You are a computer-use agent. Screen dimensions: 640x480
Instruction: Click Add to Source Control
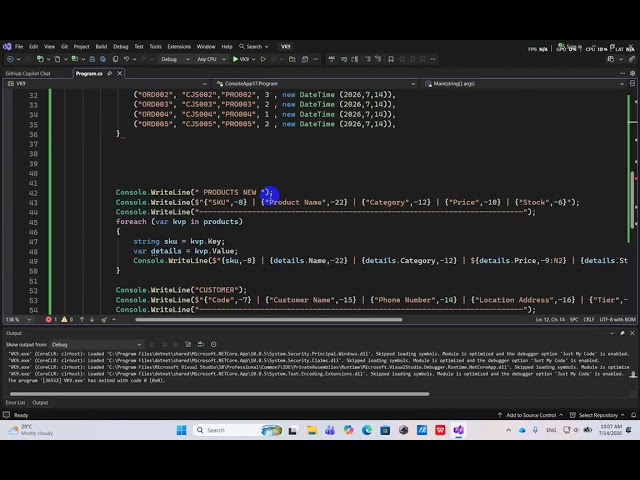click(530, 415)
